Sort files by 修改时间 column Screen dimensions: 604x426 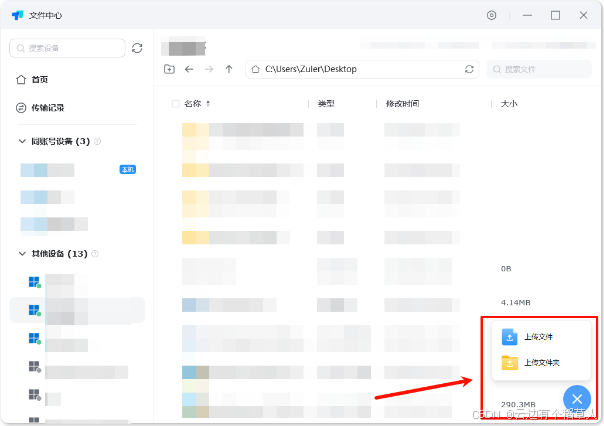403,104
